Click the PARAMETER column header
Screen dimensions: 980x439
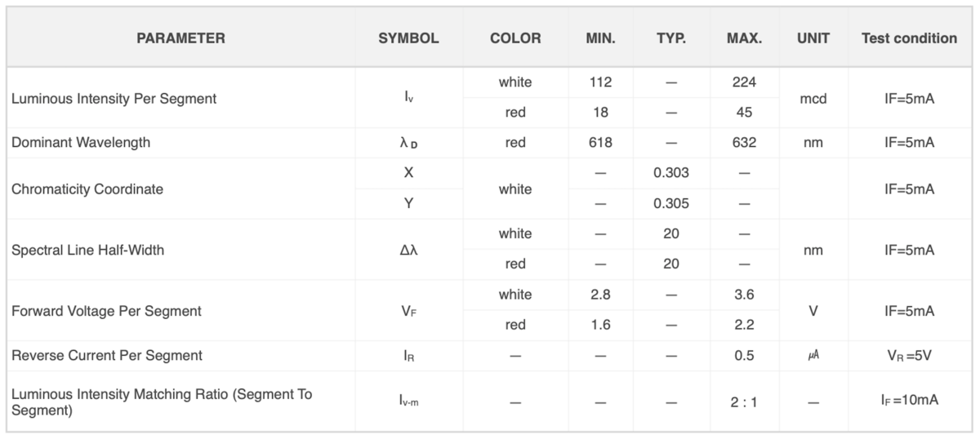[180, 38]
